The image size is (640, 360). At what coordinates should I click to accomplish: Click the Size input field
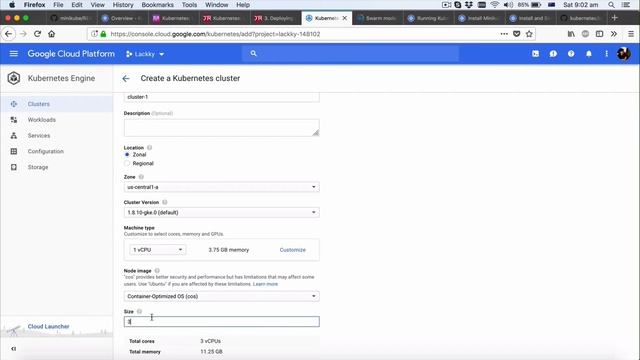222,322
